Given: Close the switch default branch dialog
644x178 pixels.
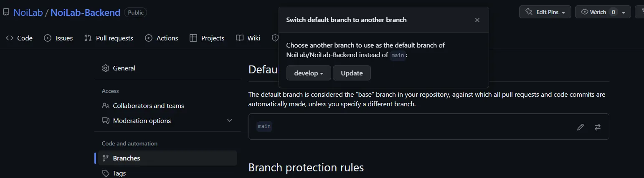Looking at the screenshot, I should 477,20.
